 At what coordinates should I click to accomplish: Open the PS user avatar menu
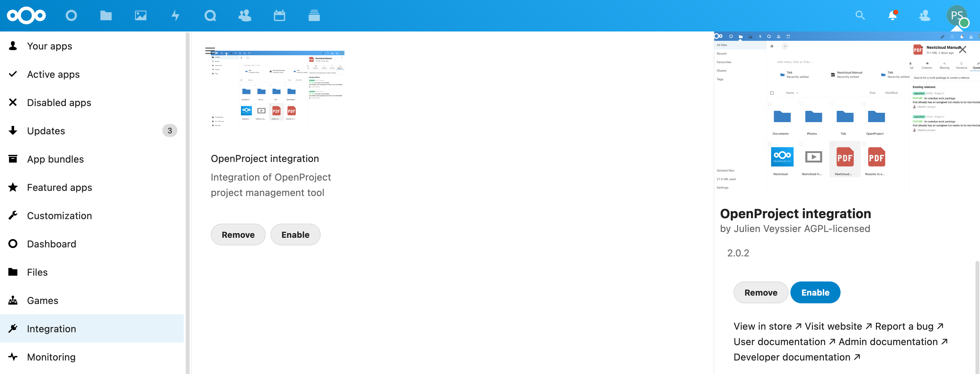tap(957, 16)
